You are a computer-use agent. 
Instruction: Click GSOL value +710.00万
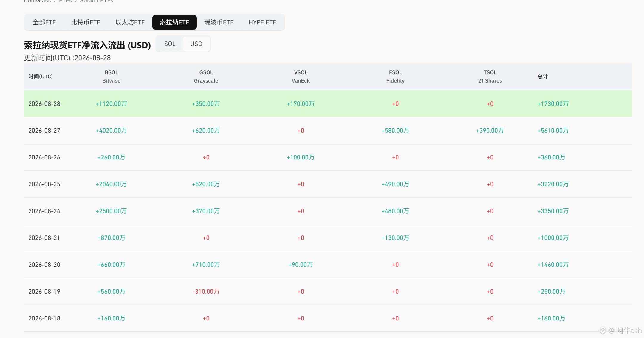(x=206, y=265)
